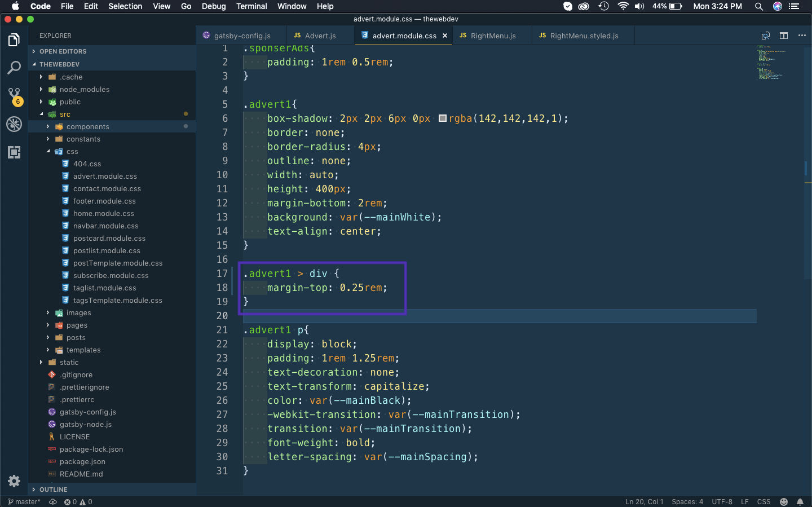Click the sync cloud icon in status bar
The width and height of the screenshot is (812, 507).
click(53, 501)
